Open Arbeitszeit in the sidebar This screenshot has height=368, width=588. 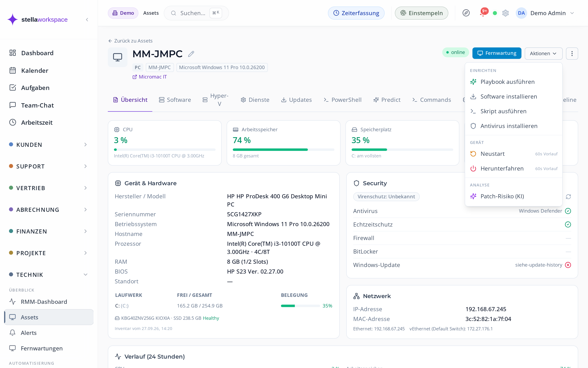tap(49, 122)
